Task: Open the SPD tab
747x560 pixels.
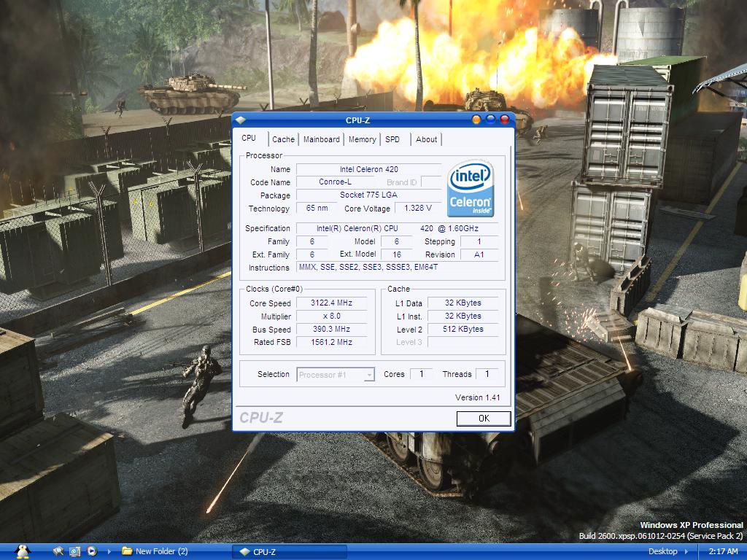Action: [x=392, y=139]
